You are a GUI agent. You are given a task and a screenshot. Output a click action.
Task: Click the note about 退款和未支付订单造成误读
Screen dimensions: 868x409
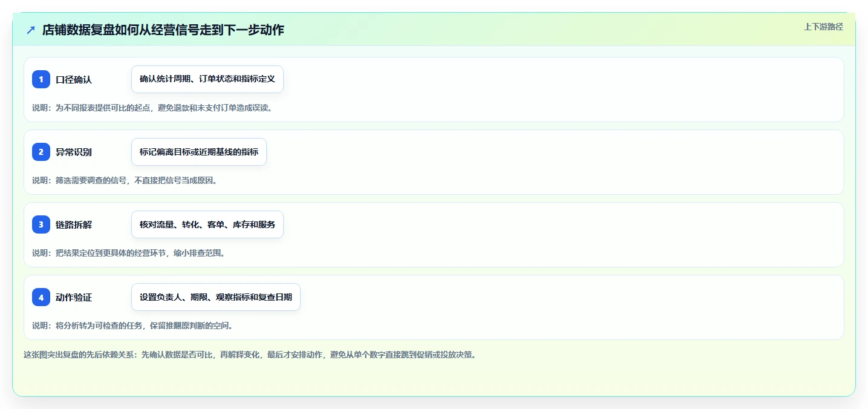152,108
